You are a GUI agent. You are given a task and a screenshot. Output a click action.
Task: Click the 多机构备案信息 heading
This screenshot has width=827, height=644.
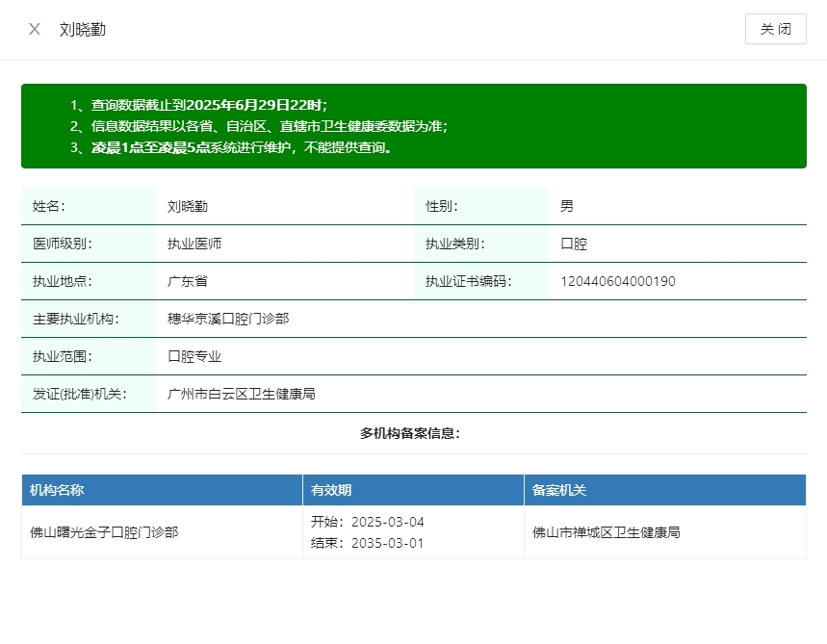click(x=410, y=433)
